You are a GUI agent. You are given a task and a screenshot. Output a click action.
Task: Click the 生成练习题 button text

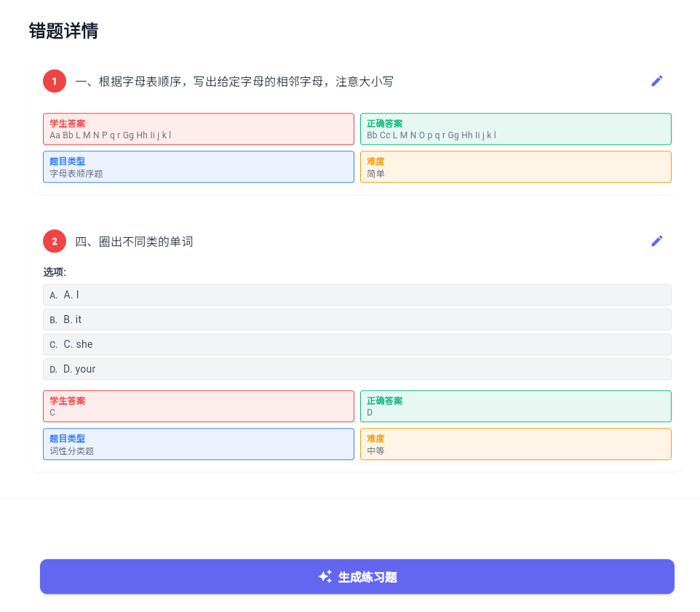click(x=367, y=577)
